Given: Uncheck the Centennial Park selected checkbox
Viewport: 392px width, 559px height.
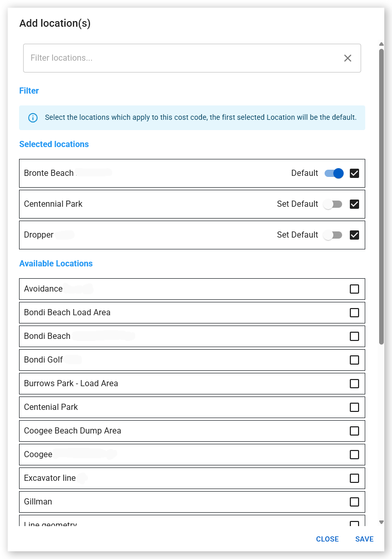Looking at the screenshot, I should (354, 204).
